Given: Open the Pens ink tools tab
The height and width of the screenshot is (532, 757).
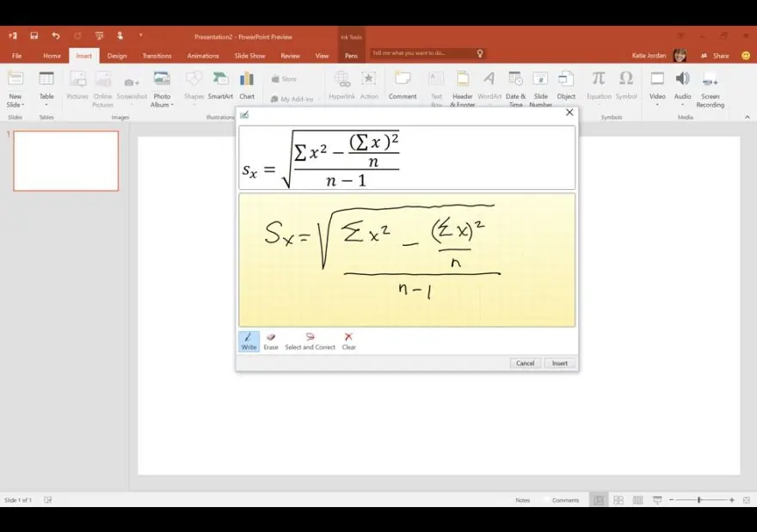Looking at the screenshot, I should [x=351, y=56].
